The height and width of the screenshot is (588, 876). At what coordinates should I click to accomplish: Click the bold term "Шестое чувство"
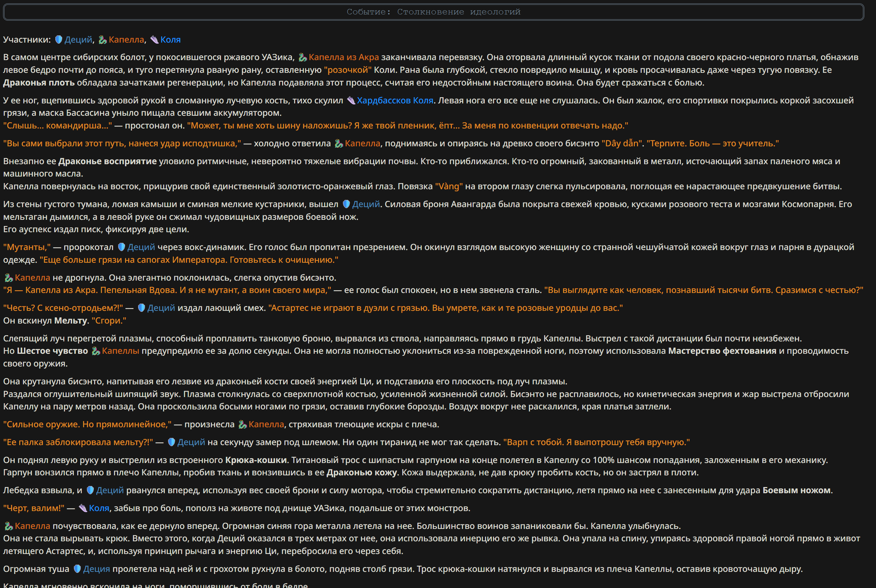(53, 351)
